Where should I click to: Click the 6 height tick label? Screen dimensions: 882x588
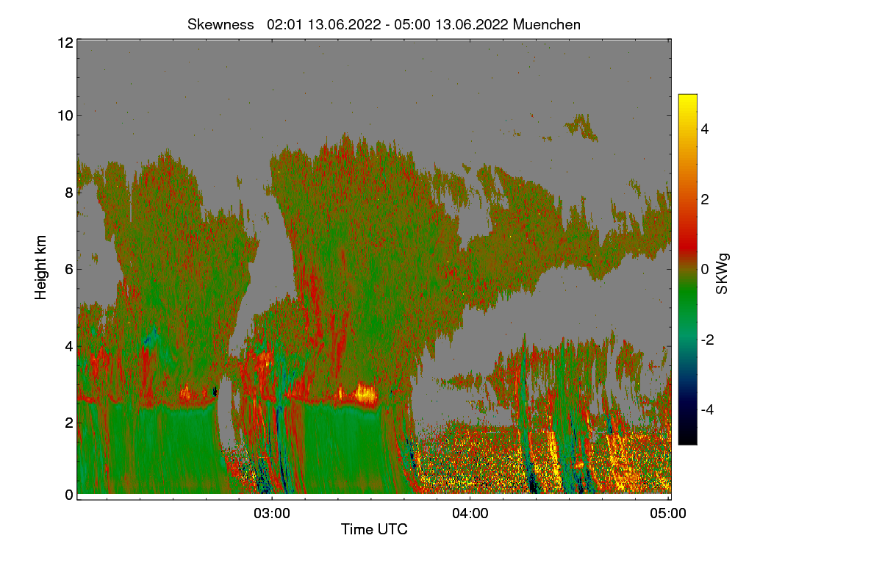(x=69, y=269)
